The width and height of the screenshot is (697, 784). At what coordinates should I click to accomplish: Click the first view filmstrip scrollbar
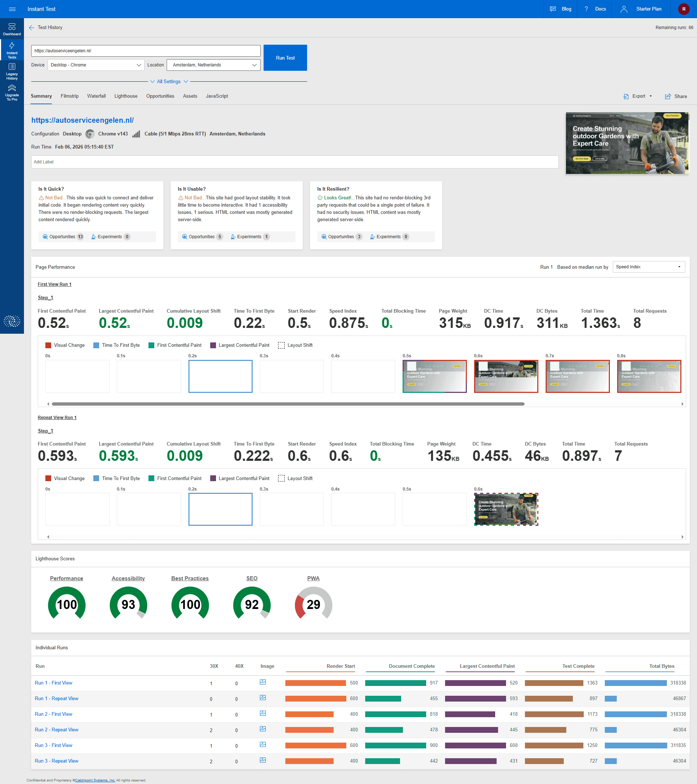(x=288, y=404)
